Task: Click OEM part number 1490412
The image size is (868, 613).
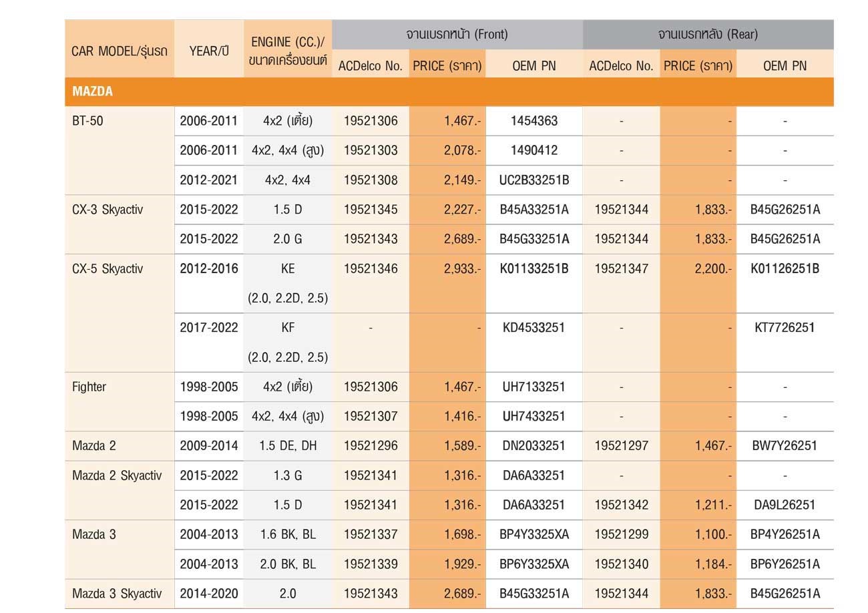Action: point(534,150)
